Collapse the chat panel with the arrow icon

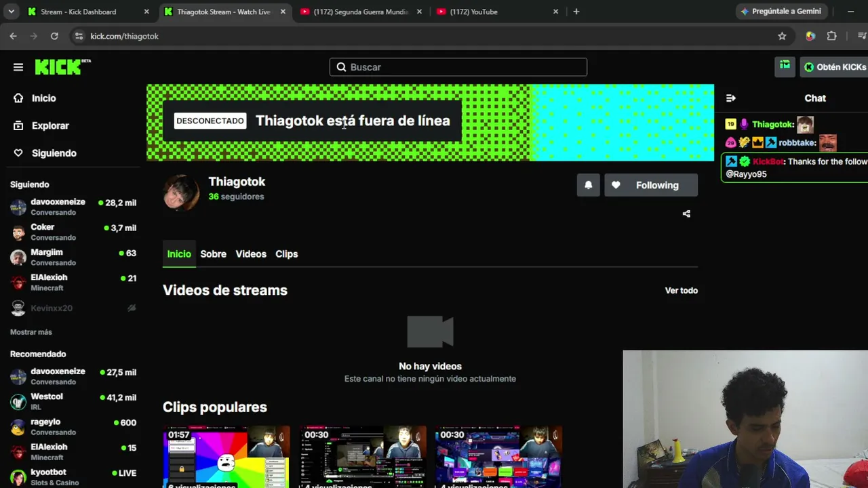pos(730,98)
